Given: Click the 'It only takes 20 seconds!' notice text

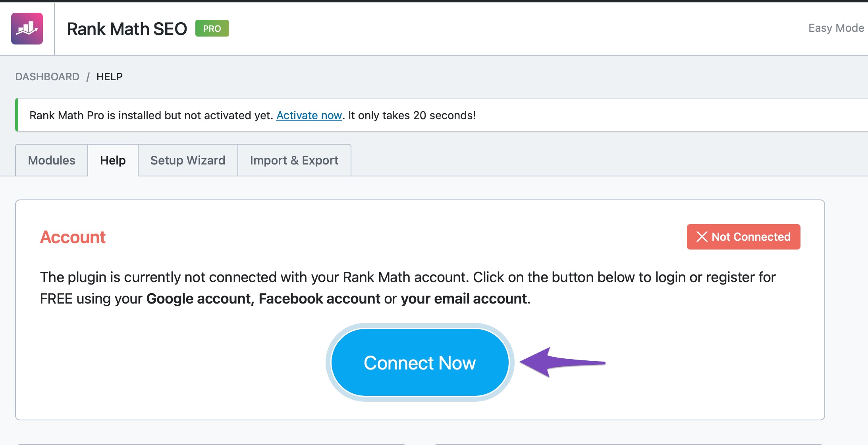Looking at the screenshot, I should [412, 115].
